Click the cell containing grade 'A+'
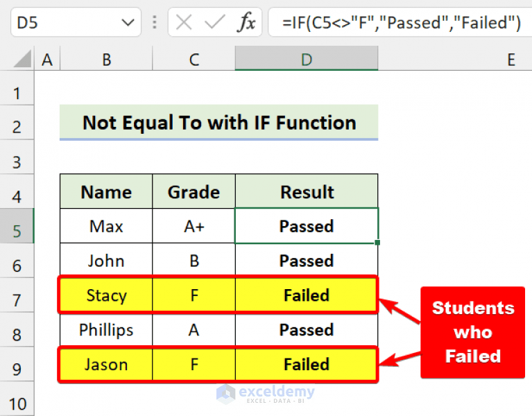 pos(194,226)
